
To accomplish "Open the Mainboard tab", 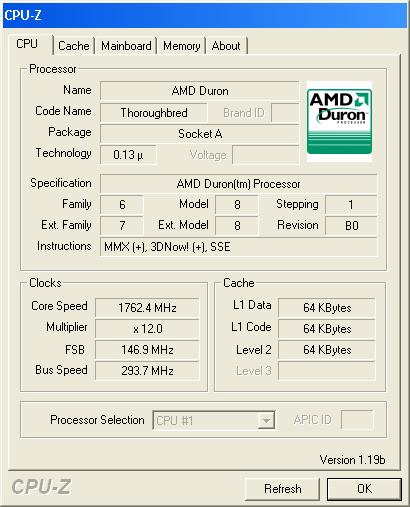I will pos(126,46).
